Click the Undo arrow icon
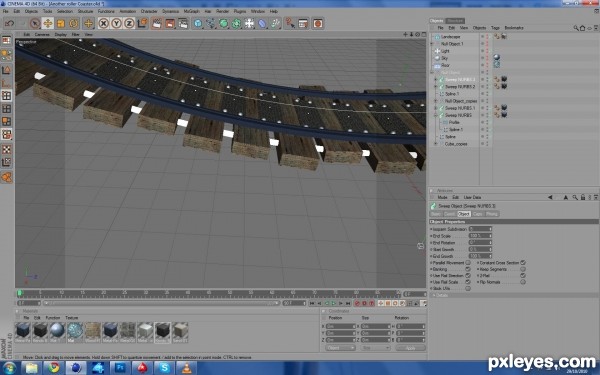600x375 pixels. pos(9,23)
